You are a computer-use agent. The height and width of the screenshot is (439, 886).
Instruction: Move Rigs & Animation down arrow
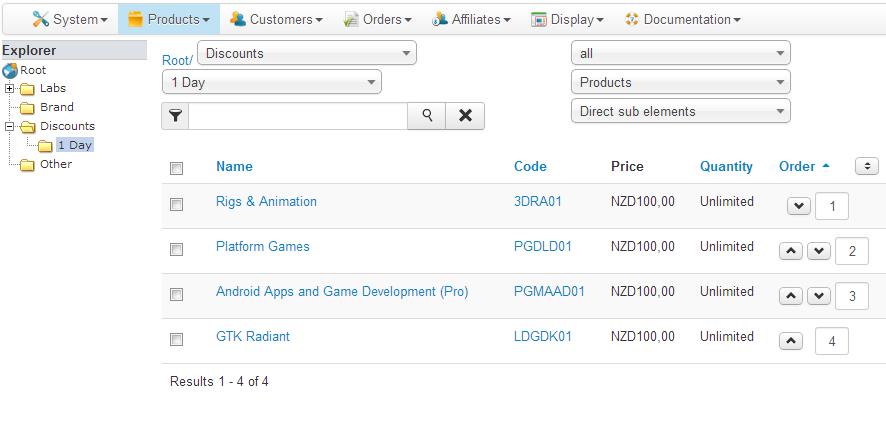coord(798,207)
